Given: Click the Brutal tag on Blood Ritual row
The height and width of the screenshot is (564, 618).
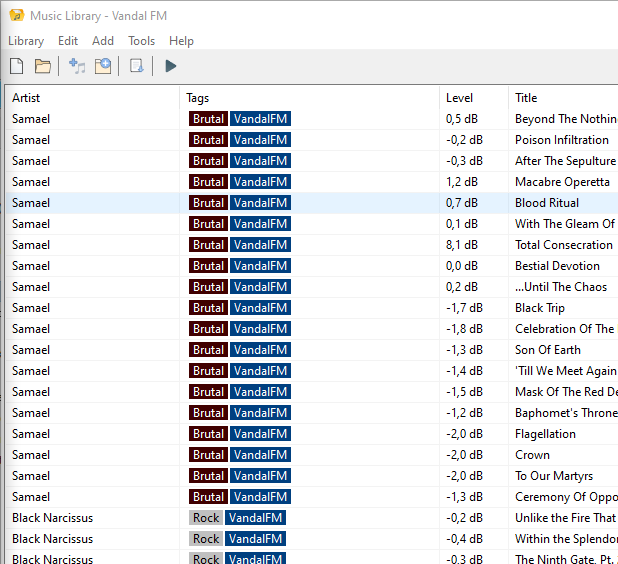Looking at the screenshot, I should pos(208,203).
